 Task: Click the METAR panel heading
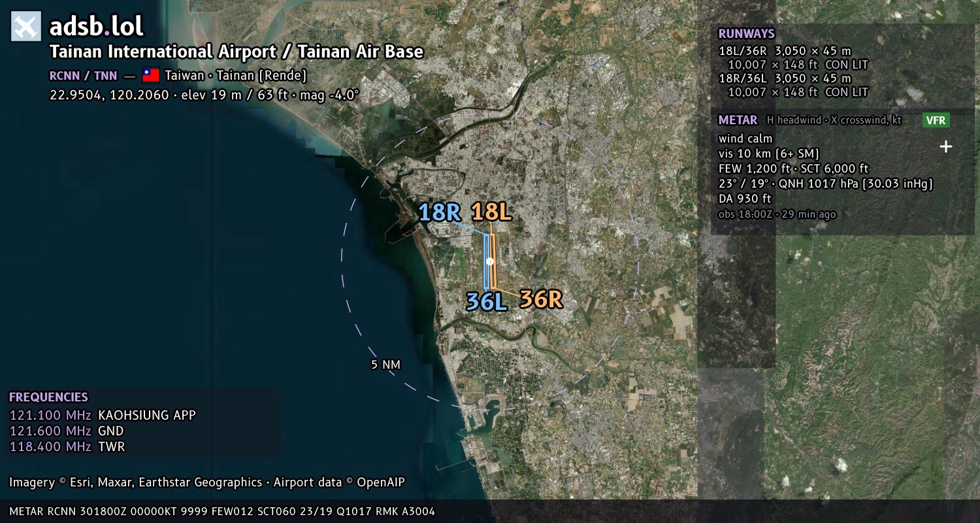pos(738,120)
